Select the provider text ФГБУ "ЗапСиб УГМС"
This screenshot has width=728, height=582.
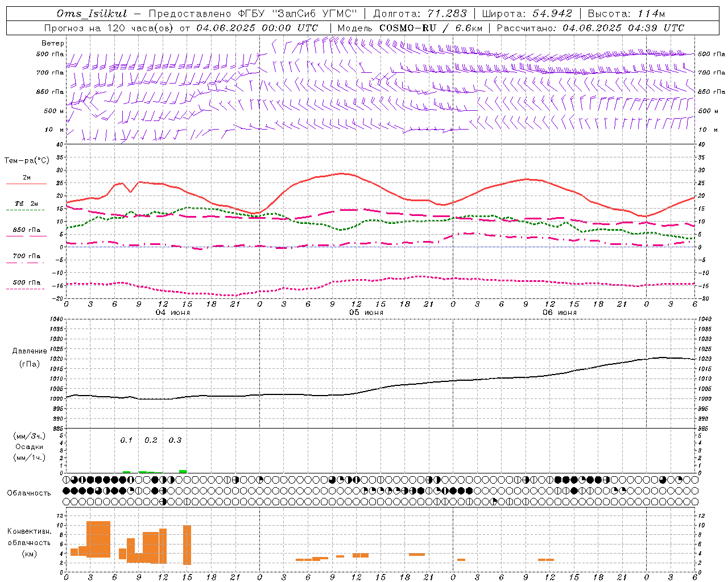coord(297,14)
